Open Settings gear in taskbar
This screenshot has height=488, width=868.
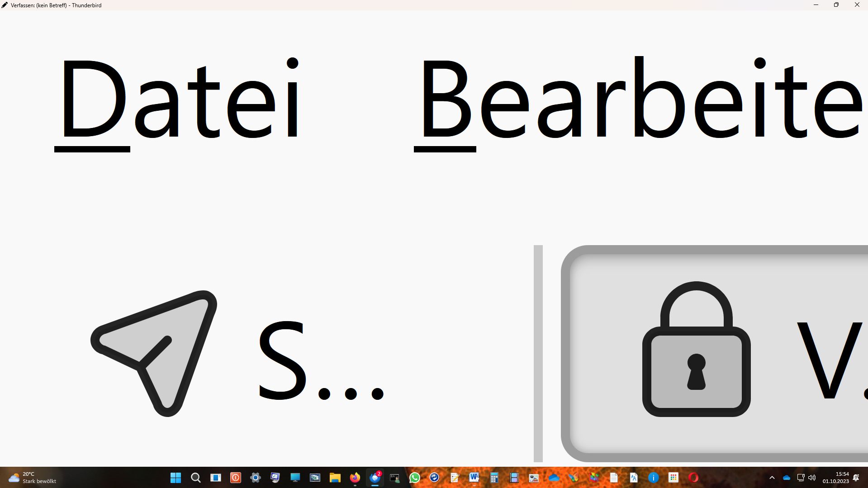(256, 478)
